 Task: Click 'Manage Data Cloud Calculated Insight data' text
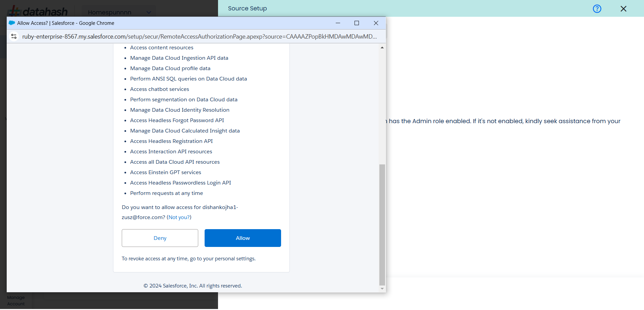tap(185, 131)
